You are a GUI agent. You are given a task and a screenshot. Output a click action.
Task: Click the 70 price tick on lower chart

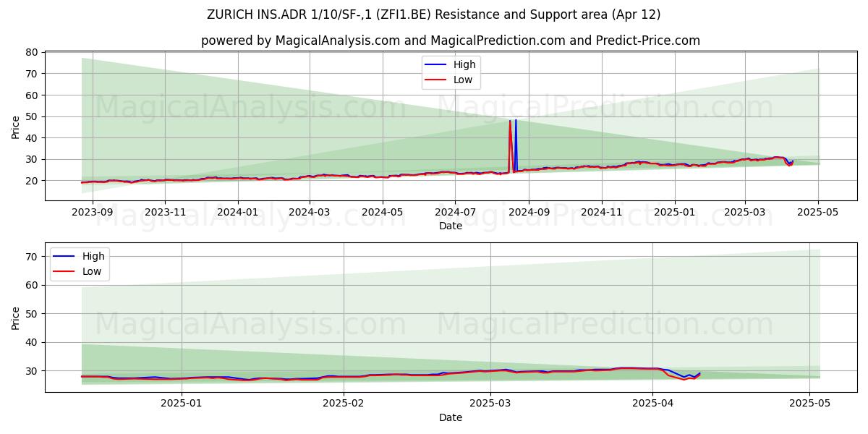(x=32, y=256)
